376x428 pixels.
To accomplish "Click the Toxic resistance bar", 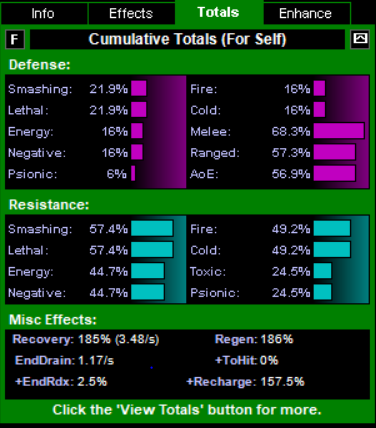I will 323,271.
